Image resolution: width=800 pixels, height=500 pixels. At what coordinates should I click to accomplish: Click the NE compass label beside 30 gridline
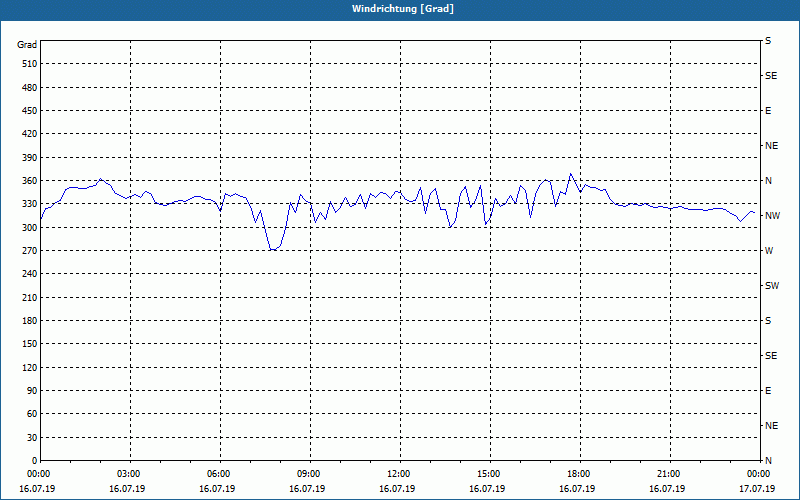coord(771,426)
